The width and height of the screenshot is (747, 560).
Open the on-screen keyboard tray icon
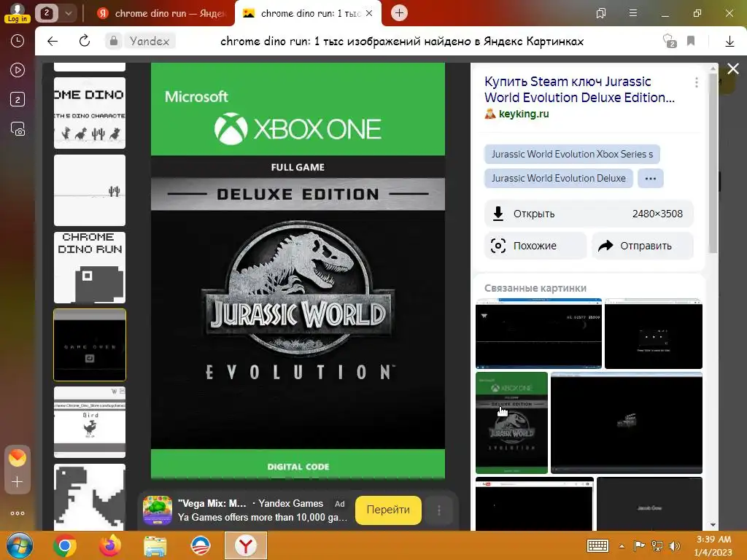click(x=597, y=545)
